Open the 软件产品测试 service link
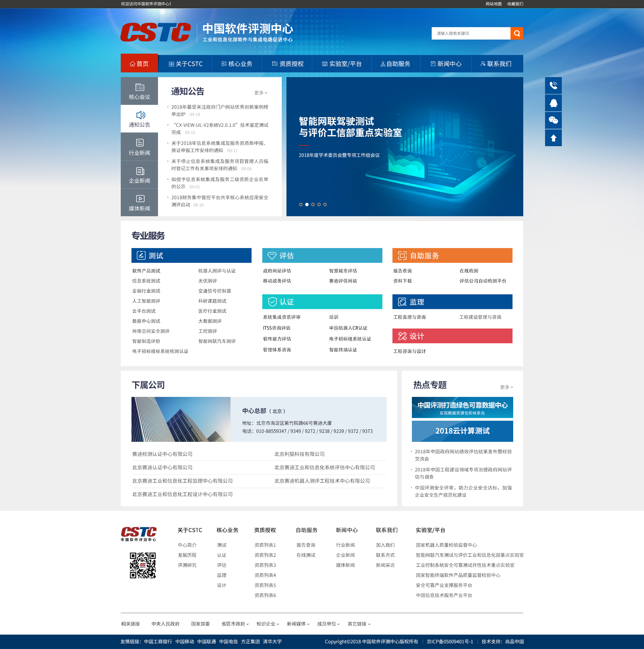644x649 pixels. point(146,271)
